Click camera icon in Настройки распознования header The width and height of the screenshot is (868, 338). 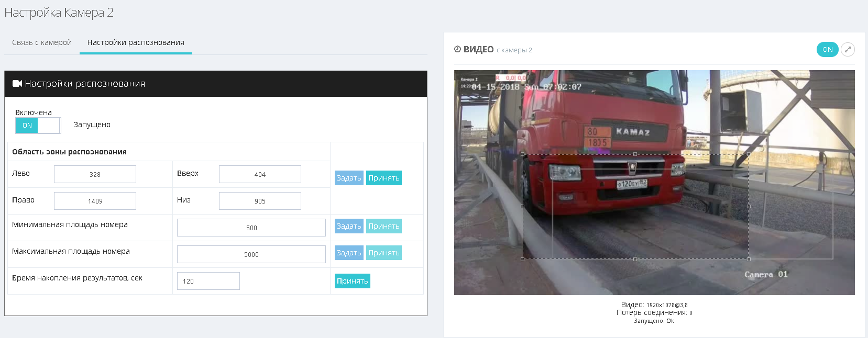coord(17,84)
